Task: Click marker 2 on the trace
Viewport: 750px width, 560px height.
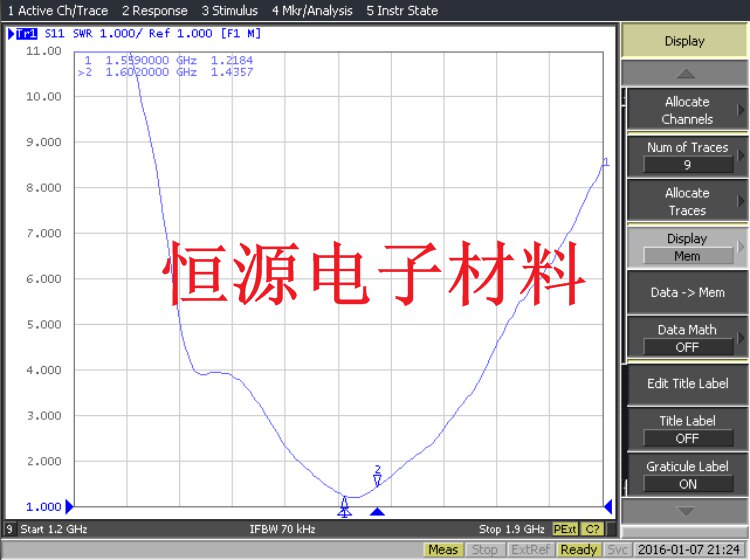Action: click(377, 476)
